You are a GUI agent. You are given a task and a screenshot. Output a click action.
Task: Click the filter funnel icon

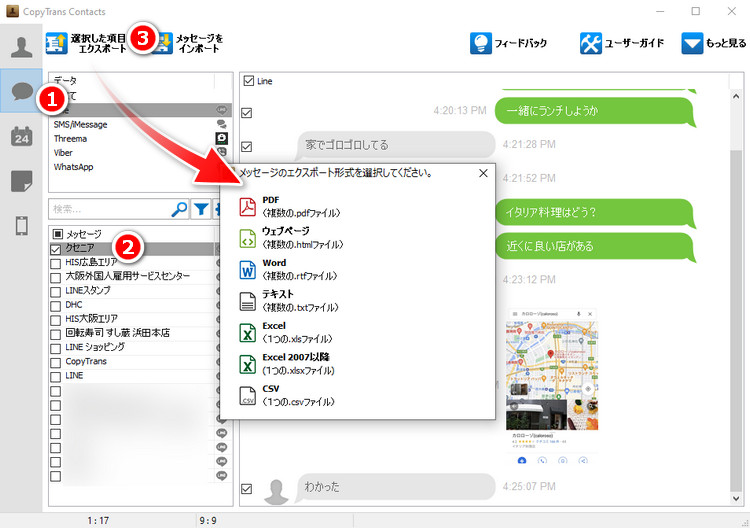pyautogui.click(x=201, y=209)
